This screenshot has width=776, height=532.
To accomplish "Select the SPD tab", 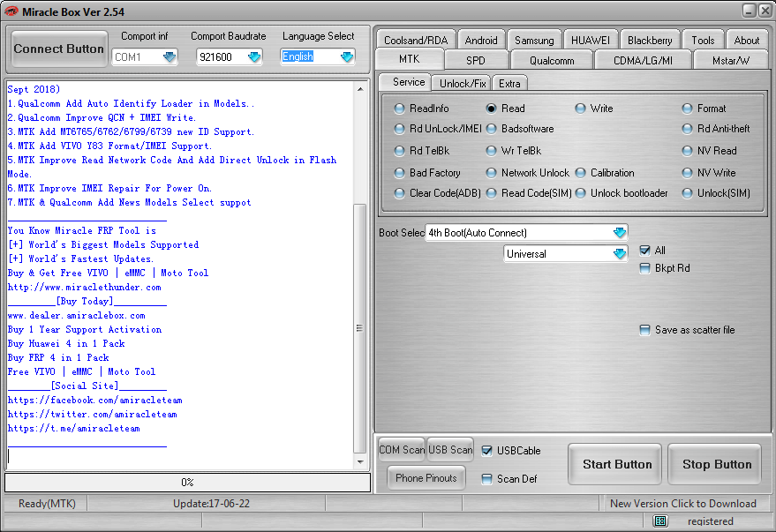I will 476,60.
